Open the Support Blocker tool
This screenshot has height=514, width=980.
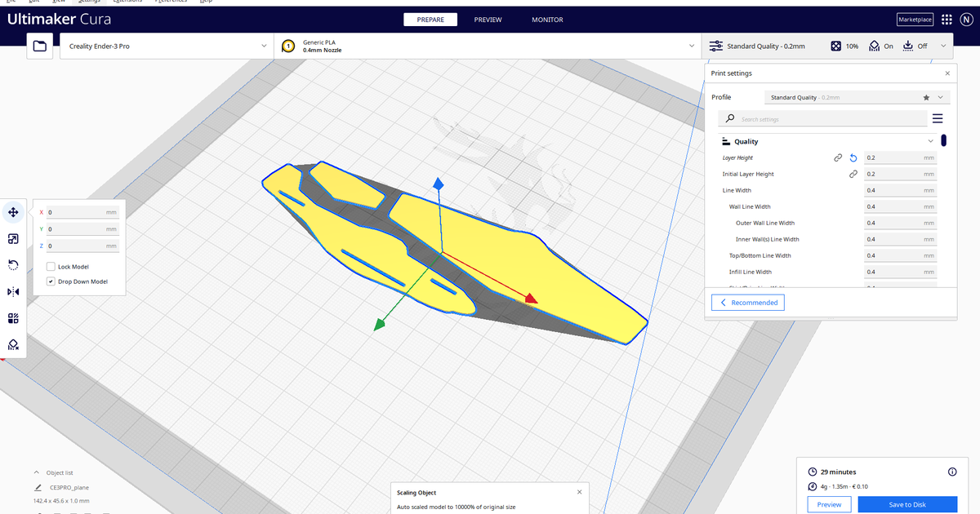[13, 345]
